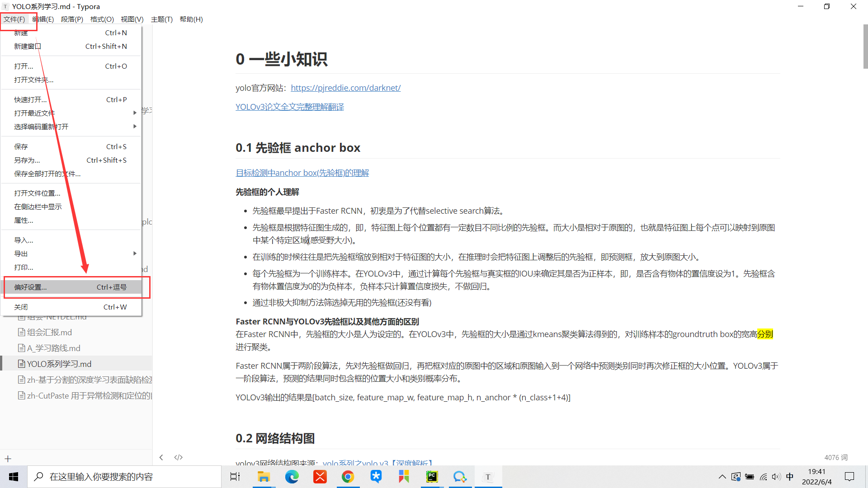Open Task View on the taskbar
The height and width of the screenshot is (488, 868).
pyautogui.click(x=235, y=477)
